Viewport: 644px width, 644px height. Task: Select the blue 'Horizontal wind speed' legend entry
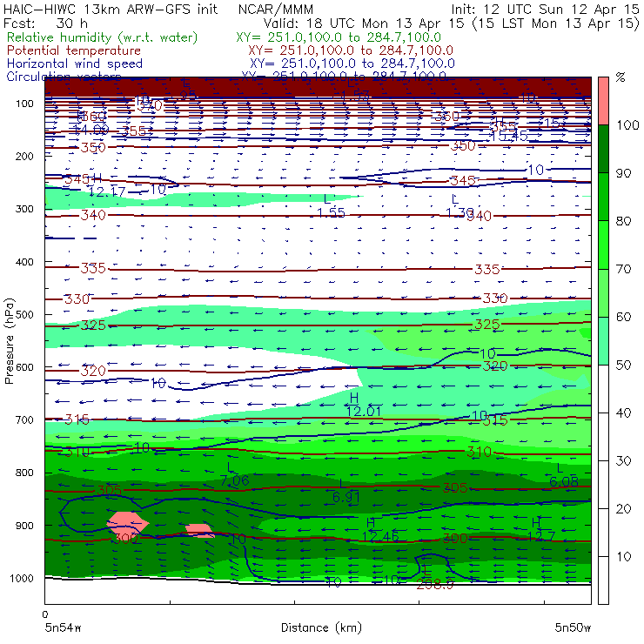pyautogui.click(x=75, y=64)
